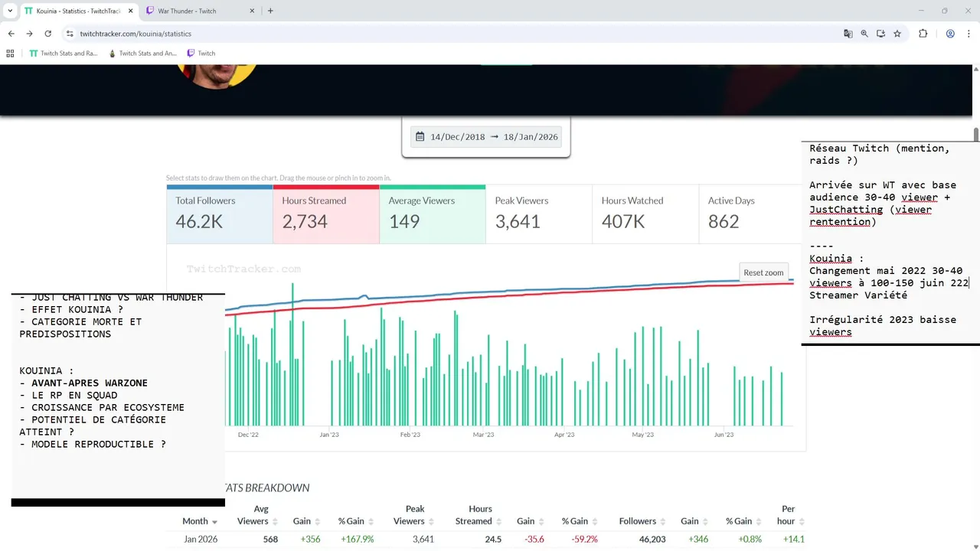Open the zoom magnifier icon in address bar
Screen dimensions: 980x551
pyautogui.click(x=864, y=34)
